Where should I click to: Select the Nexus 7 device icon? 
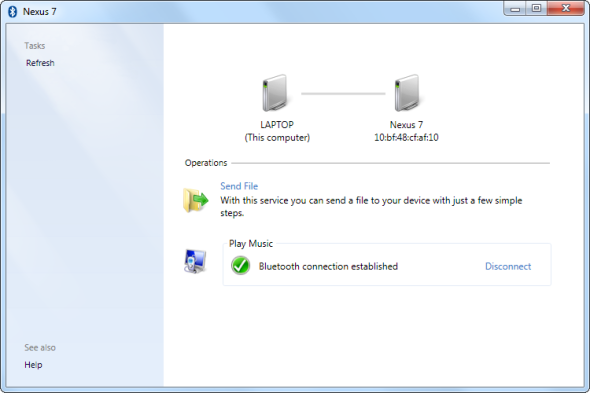tap(407, 93)
